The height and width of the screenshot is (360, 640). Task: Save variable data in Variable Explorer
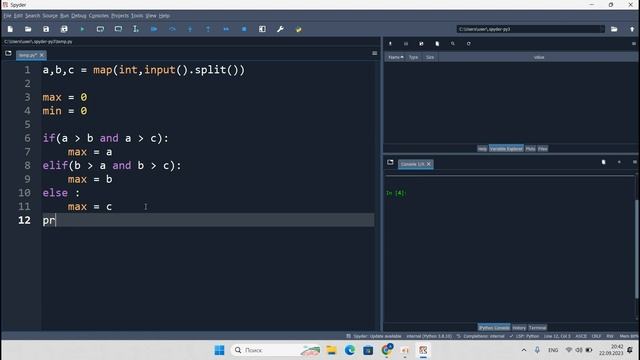tap(406, 44)
